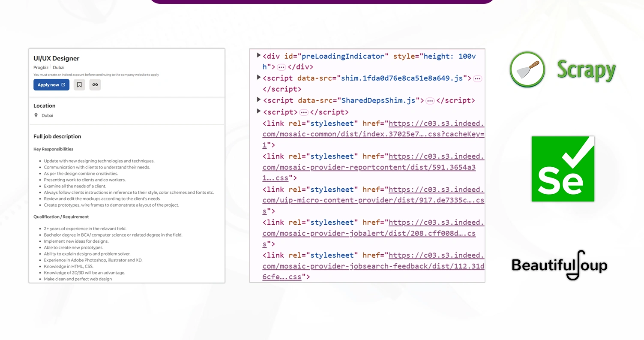Click the bookmark icon to save the job

point(79,84)
